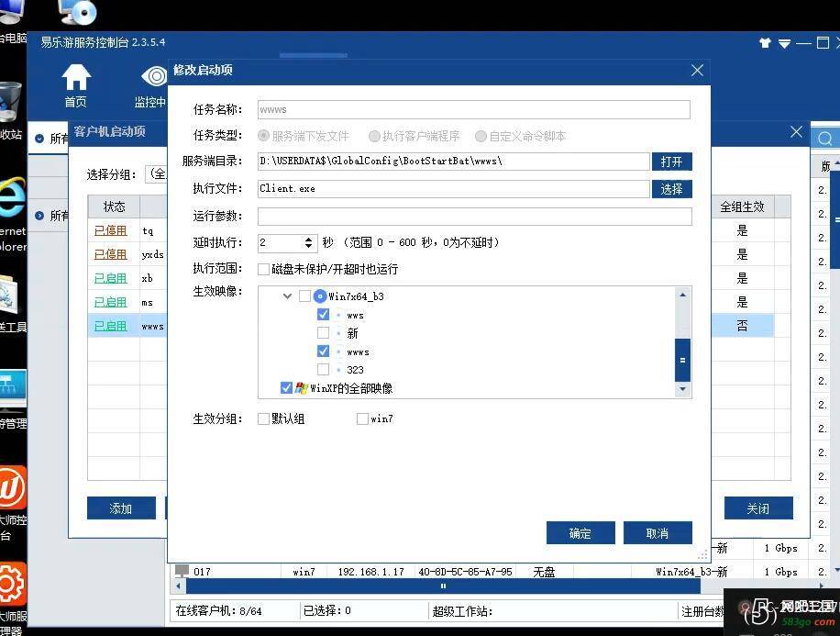Image resolution: width=840 pixels, height=636 pixels.
Task: Click 关闭 button in startup items window
Action: (x=758, y=508)
